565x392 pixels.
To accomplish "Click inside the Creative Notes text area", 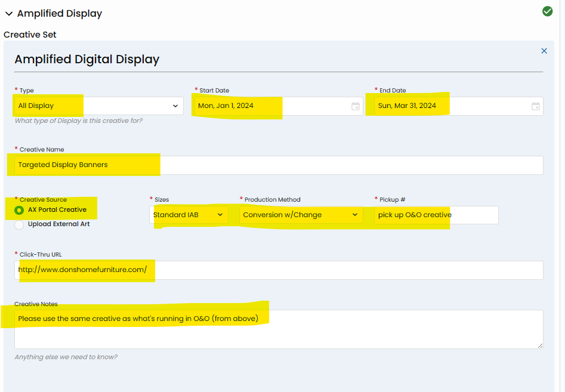I will [x=278, y=331].
